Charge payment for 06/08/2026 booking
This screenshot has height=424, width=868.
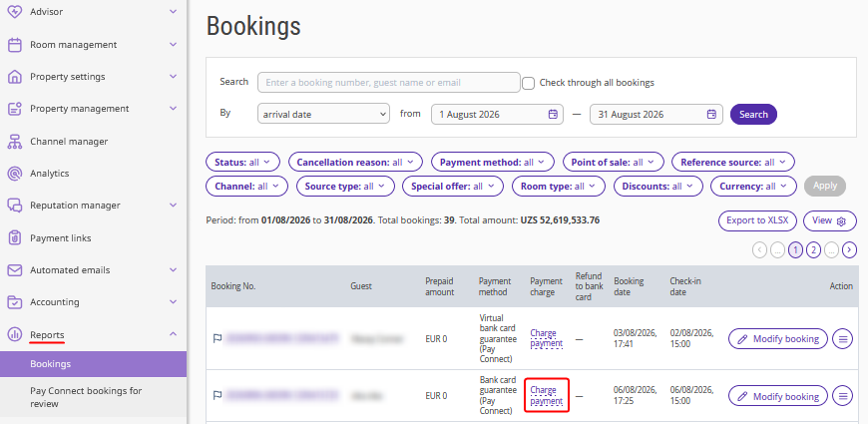pyautogui.click(x=546, y=395)
